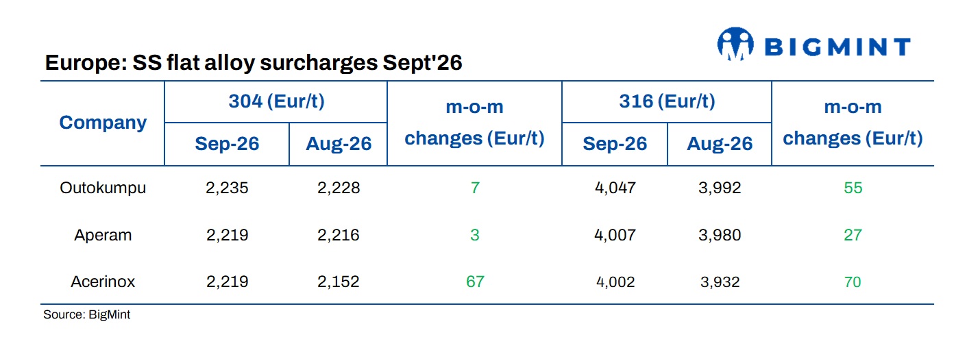Click the Source: BigMint footnote
The width and height of the screenshot is (980, 348).
point(86,315)
